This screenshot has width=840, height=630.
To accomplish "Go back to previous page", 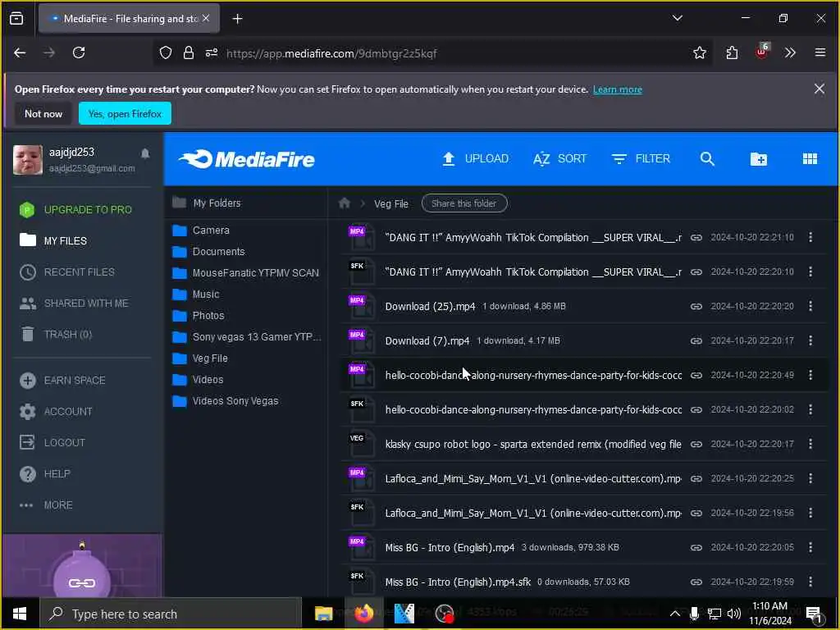I will click(20, 52).
